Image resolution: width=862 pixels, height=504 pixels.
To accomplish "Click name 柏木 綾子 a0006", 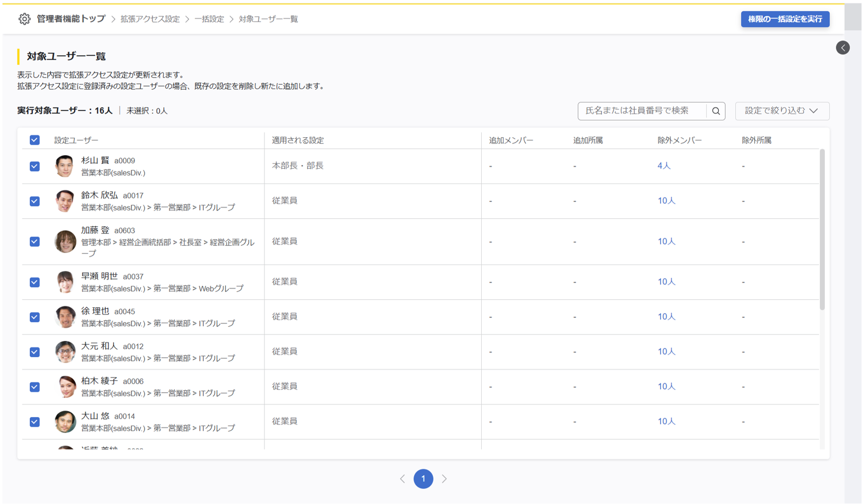I will pyautogui.click(x=112, y=381).
